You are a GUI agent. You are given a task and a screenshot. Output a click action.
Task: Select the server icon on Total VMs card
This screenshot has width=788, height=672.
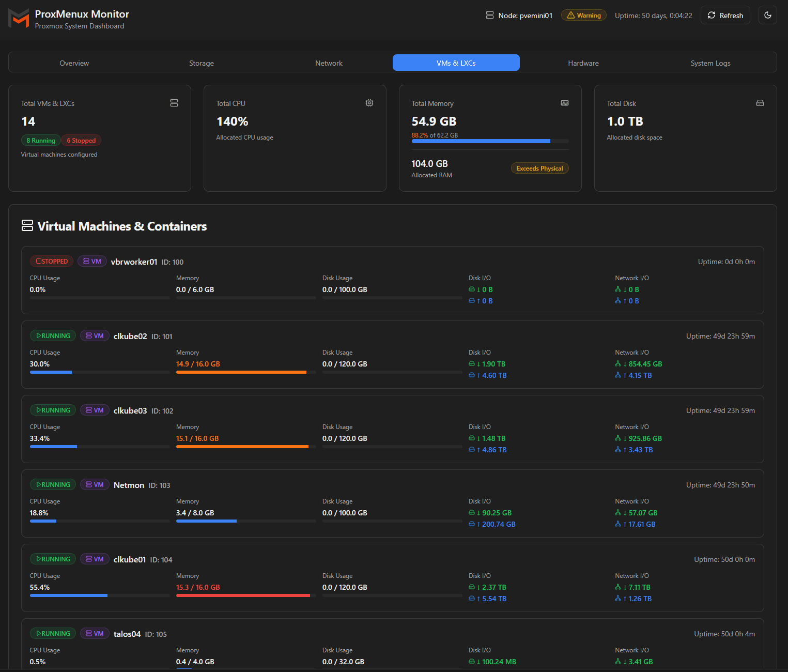point(174,103)
